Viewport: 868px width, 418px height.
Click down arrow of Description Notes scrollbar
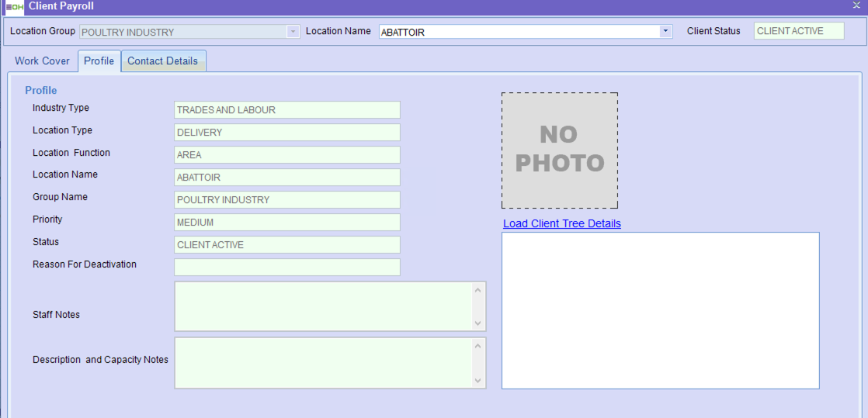click(x=478, y=380)
